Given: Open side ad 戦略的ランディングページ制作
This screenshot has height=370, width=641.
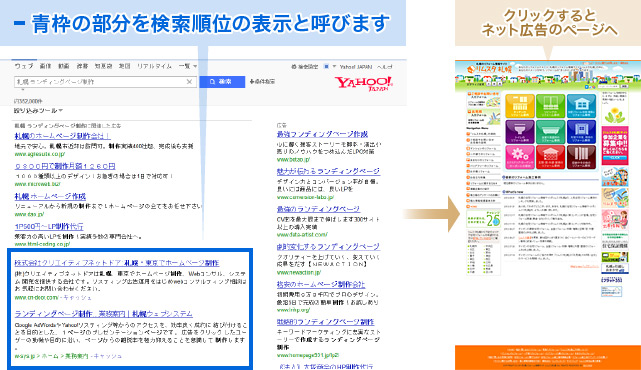Looking at the screenshot, I should pyautogui.click(x=325, y=322).
